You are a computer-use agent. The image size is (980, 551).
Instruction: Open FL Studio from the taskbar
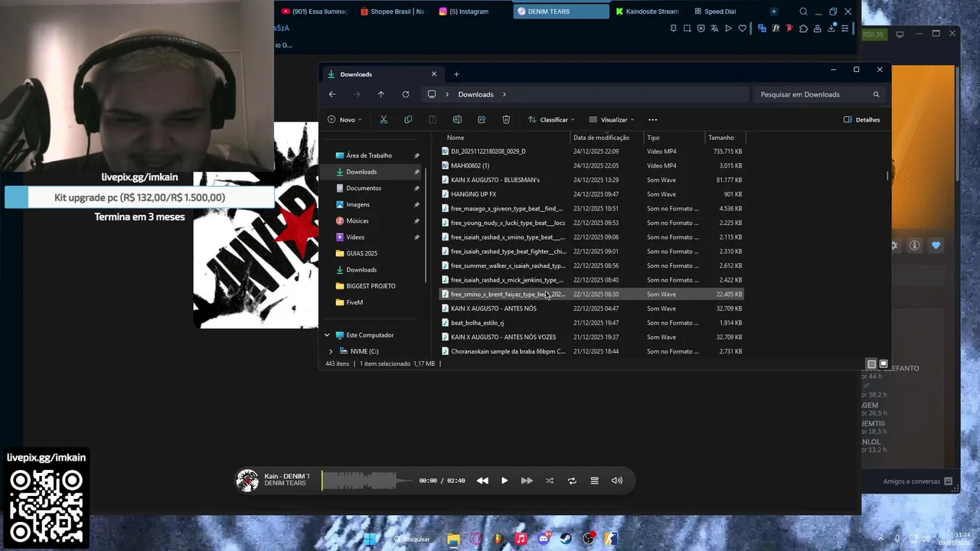pyautogui.click(x=499, y=539)
